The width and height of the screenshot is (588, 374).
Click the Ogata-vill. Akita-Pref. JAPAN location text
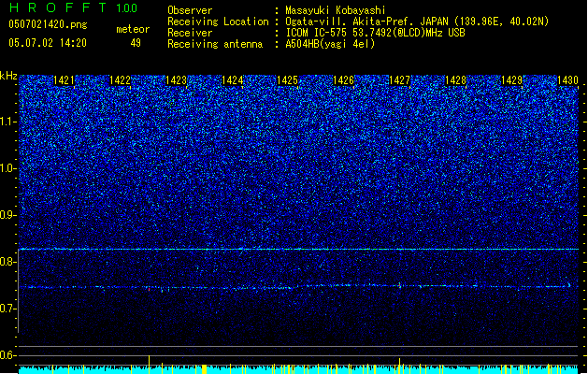417,22
